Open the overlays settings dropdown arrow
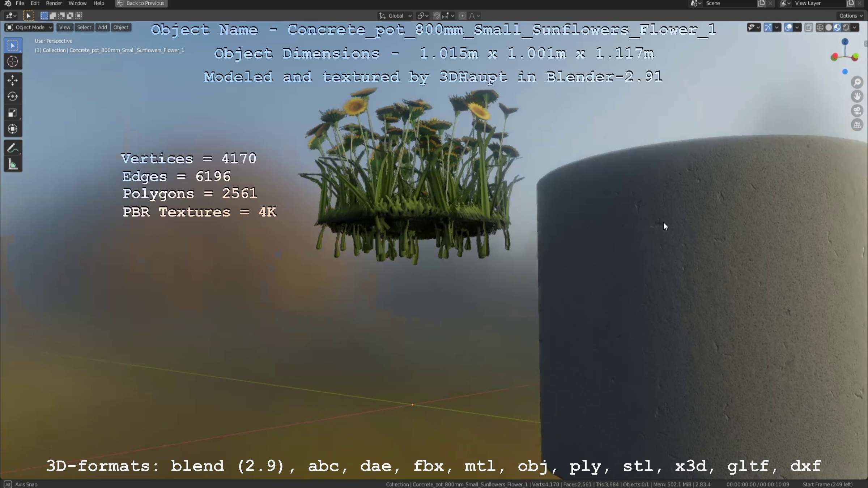868x488 pixels. (797, 27)
